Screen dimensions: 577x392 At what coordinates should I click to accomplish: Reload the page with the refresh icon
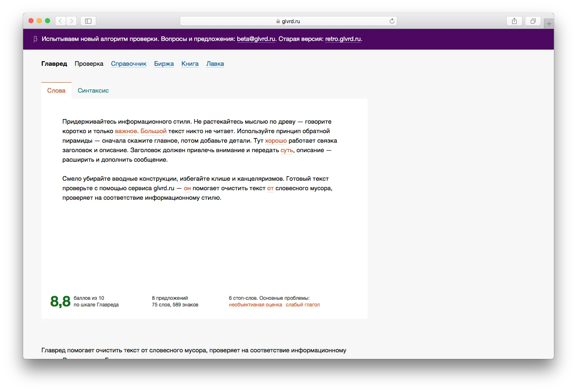[x=392, y=21]
